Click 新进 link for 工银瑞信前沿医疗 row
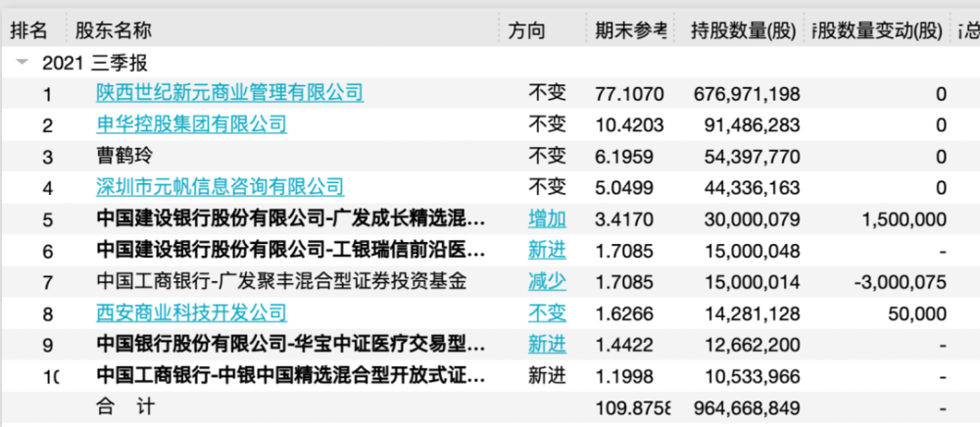Image resolution: width=980 pixels, height=427 pixels. click(x=547, y=250)
